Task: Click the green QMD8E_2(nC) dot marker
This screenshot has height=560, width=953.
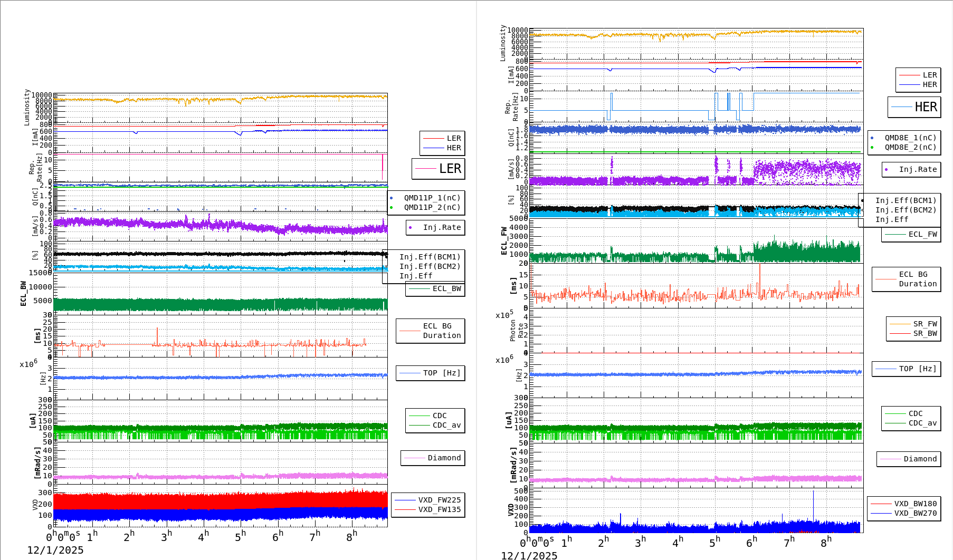Action: coord(872,148)
